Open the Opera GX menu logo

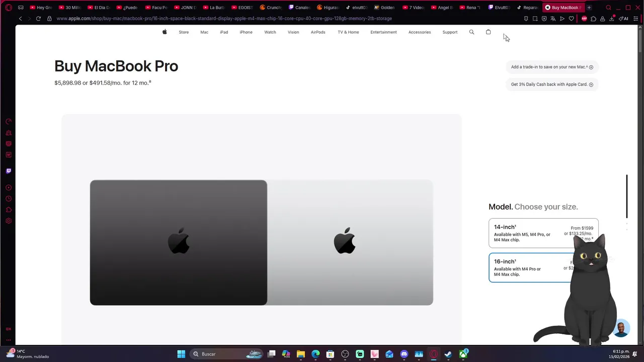point(9,8)
